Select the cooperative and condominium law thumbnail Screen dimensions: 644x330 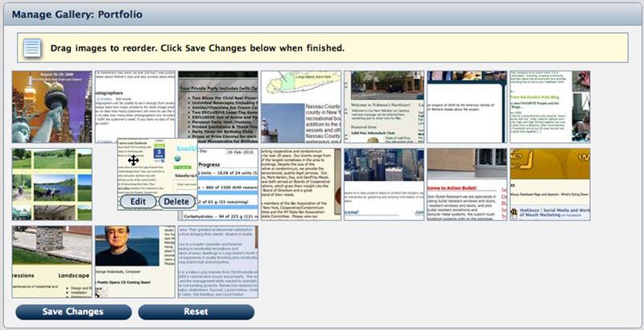pos(301,184)
